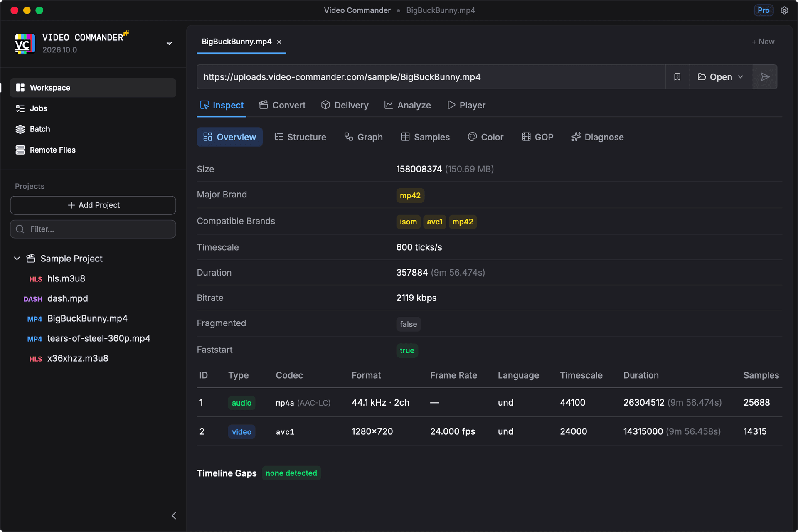
Task: Click the Video Commander logo icon
Action: pyautogui.click(x=25, y=44)
